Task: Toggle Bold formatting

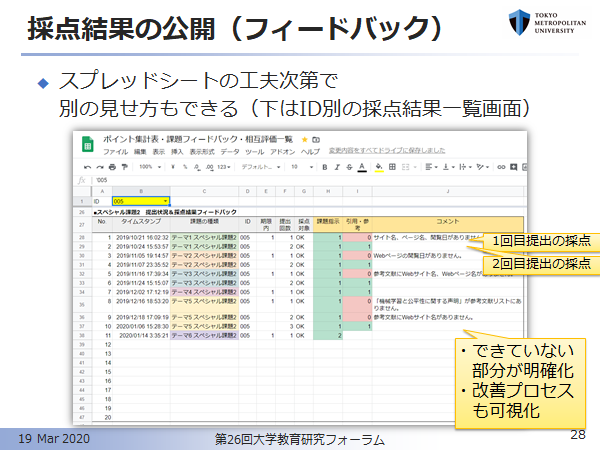Action: pyautogui.click(x=325, y=167)
